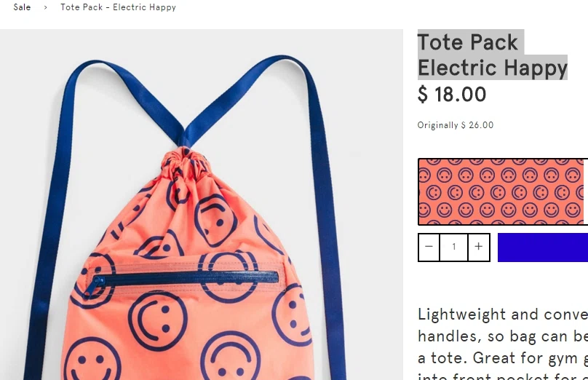588x380 pixels.
Task: Increase quantity with the plus button
Action: [x=479, y=247]
